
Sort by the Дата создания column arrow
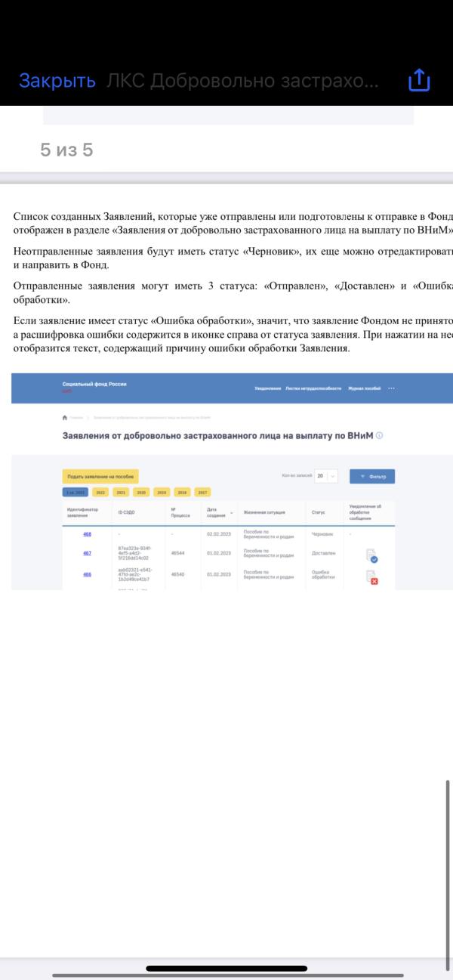[231, 512]
